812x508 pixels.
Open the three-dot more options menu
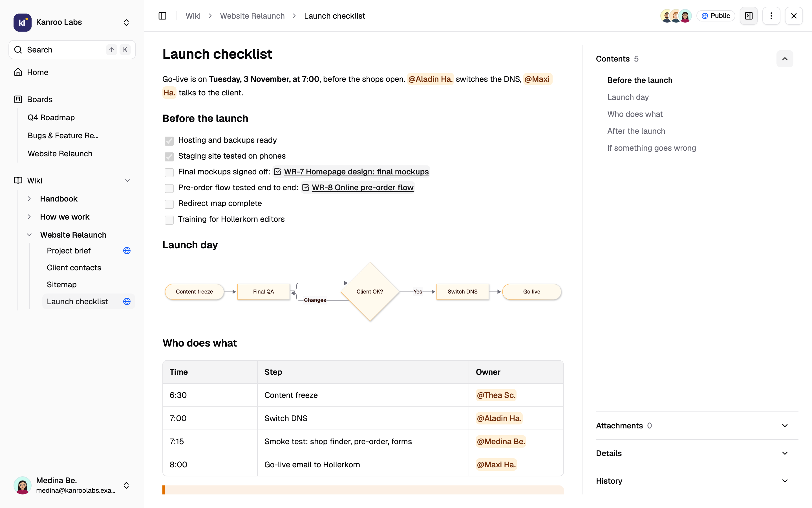[771, 16]
